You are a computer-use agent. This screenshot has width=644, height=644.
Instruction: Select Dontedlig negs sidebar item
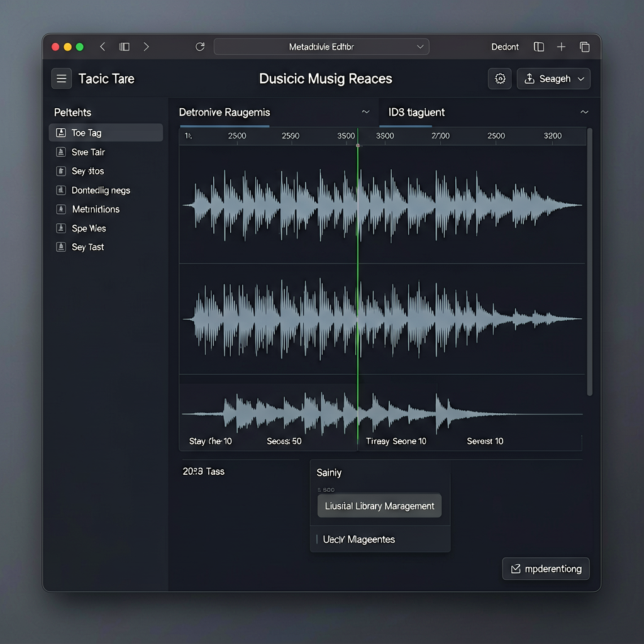point(106,190)
